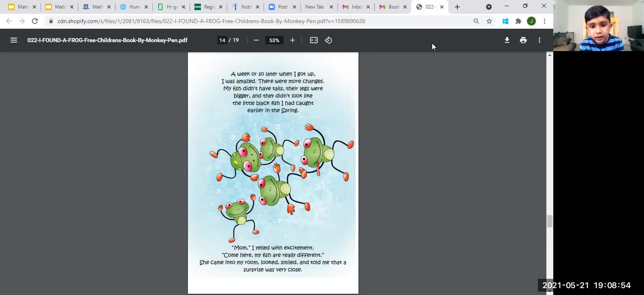Click the PDF file name title
The width and height of the screenshot is (644, 295).
coord(107,40)
